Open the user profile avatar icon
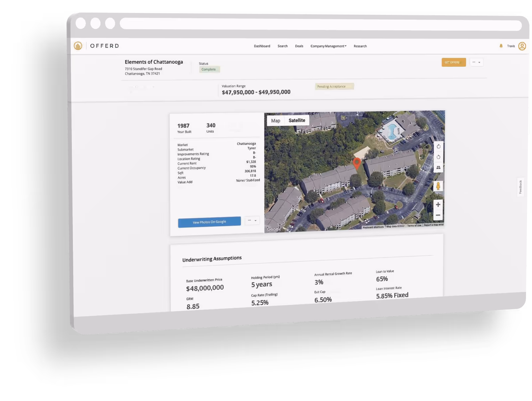Screen dimensions: 532x401 pyautogui.click(x=522, y=46)
